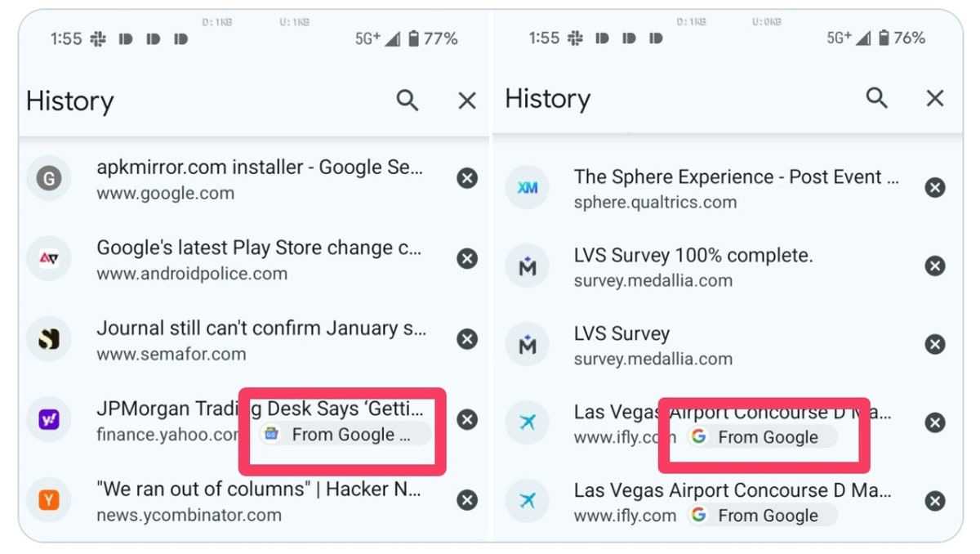Delete the Android Police history entry

[467, 259]
